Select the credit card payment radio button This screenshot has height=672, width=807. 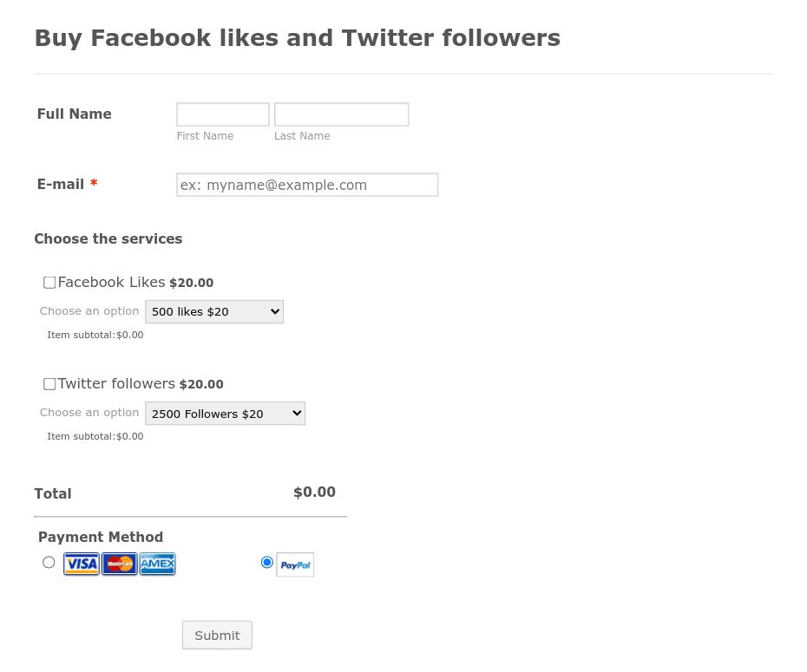[x=48, y=562]
